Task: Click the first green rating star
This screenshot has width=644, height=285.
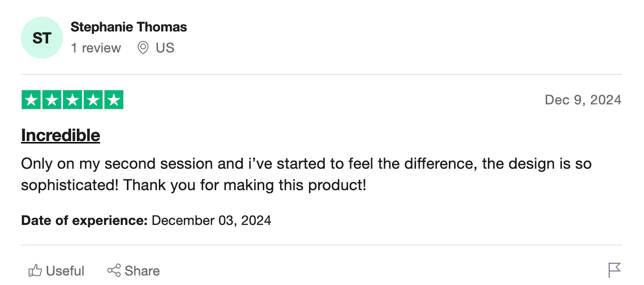Action: click(31, 100)
